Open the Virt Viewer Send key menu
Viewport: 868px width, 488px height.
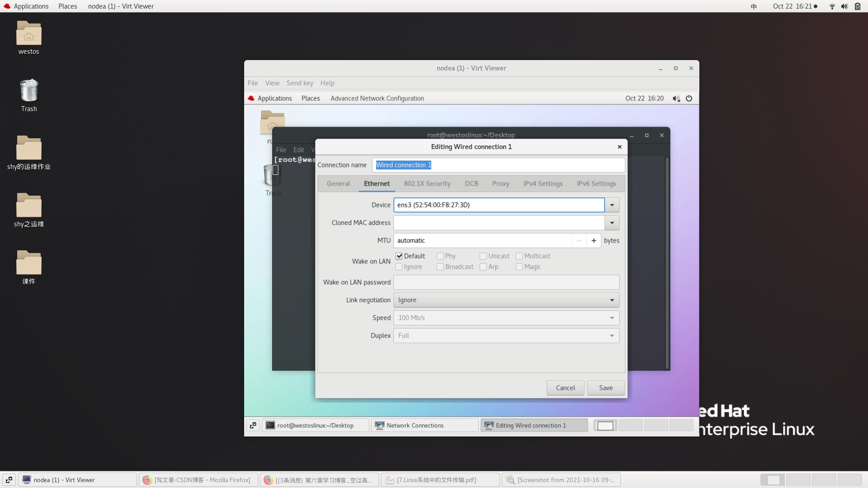[300, 83]
